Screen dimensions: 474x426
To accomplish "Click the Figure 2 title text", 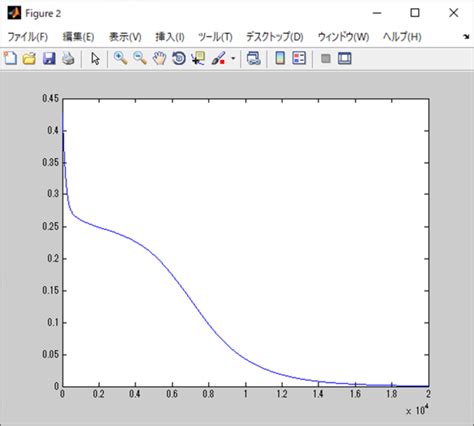I will coord(43,14).
